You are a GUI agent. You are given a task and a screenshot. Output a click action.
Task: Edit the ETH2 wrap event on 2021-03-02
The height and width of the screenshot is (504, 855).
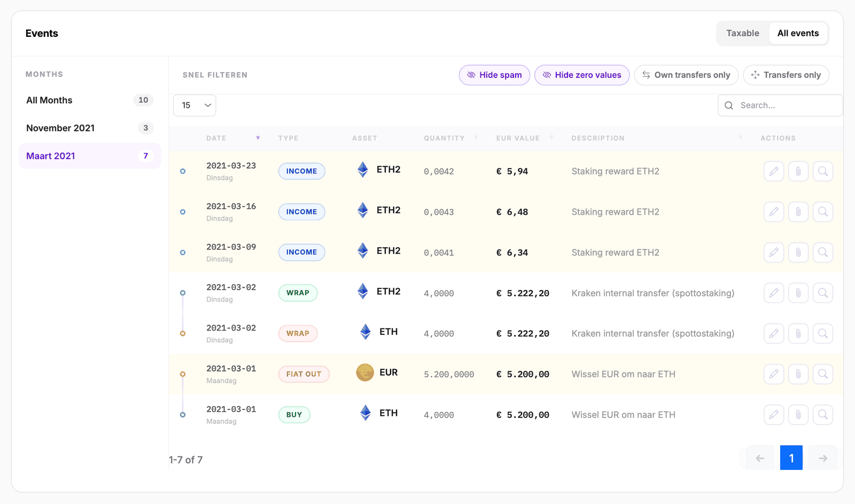774,293
